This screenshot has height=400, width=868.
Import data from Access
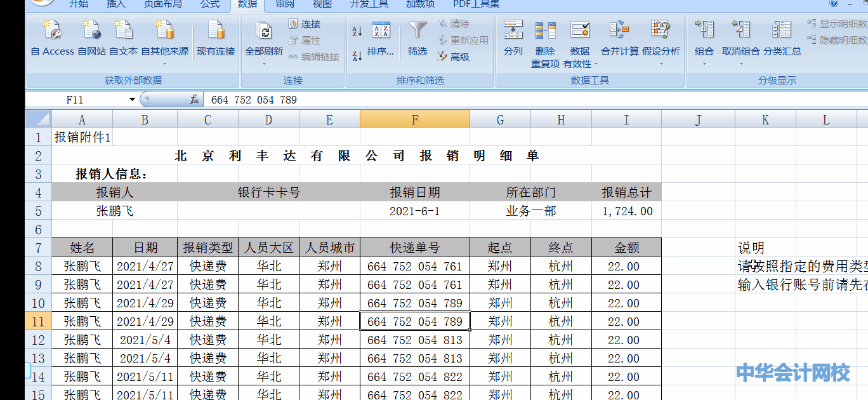coord(52,38)
